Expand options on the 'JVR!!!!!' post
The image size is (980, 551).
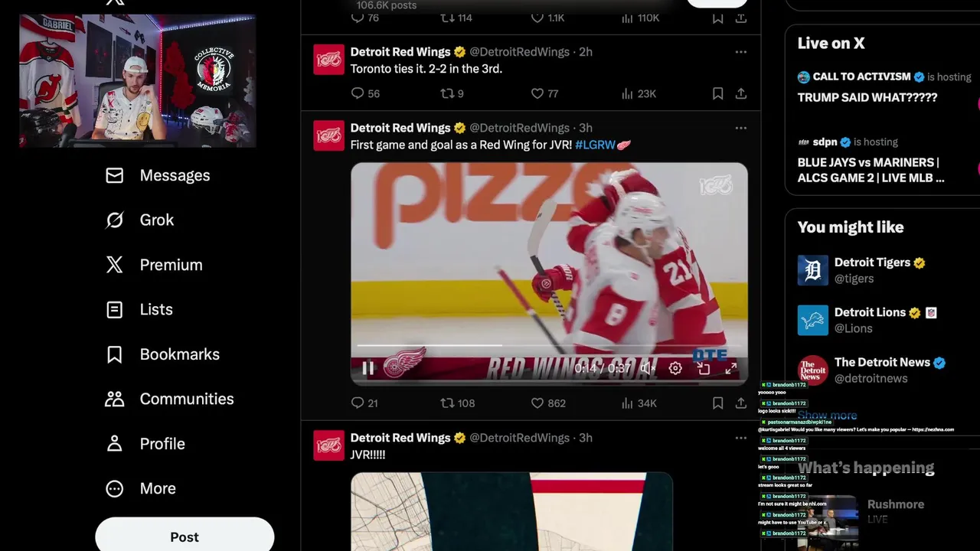[740, 438]
